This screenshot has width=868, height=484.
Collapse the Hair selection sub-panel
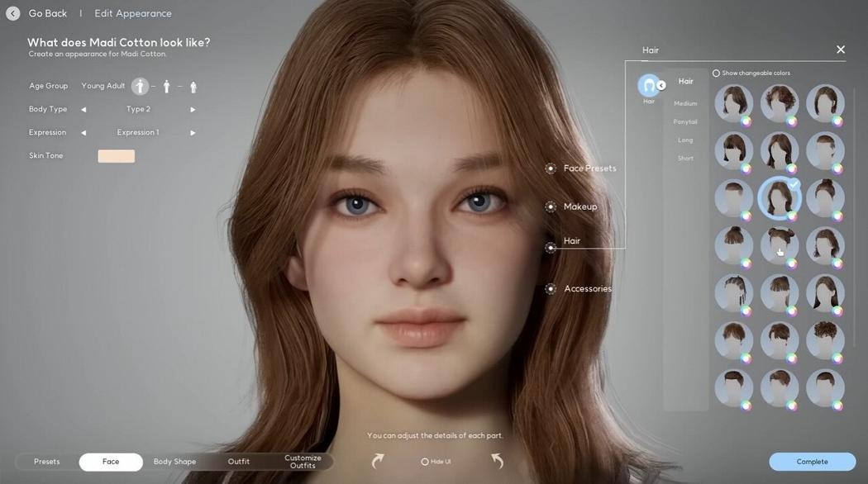coord(660,84)
